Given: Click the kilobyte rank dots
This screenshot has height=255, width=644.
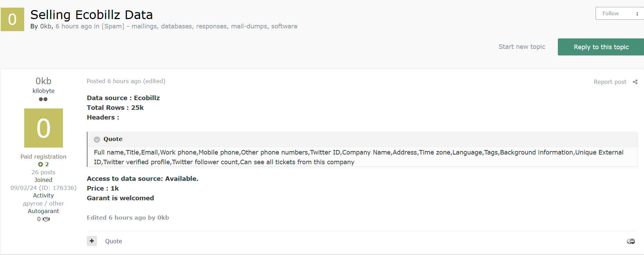Looking at the screenshot, I should (43, 99).
